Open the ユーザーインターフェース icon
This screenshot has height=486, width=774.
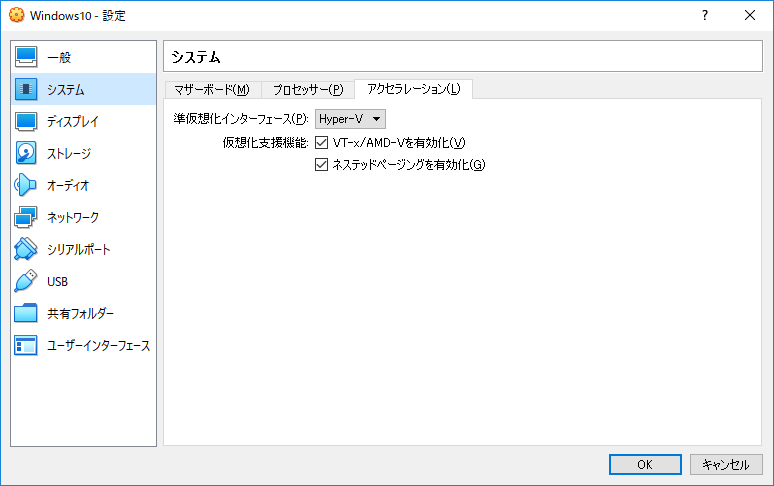26,345
